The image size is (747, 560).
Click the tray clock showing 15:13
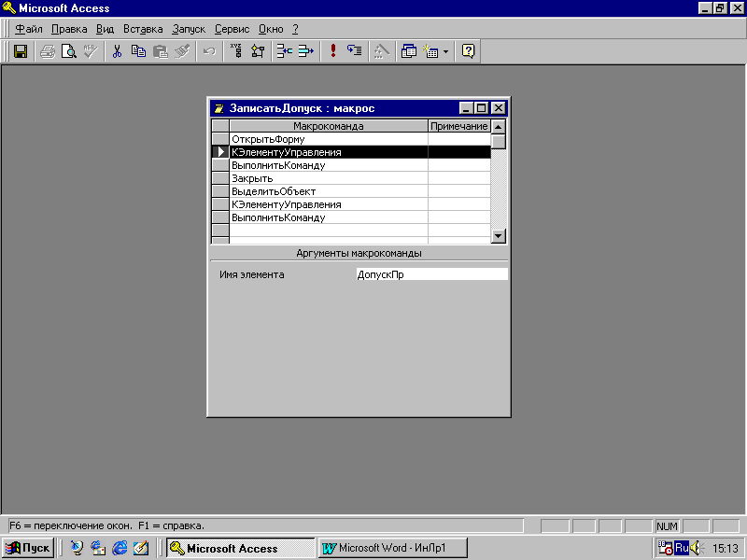pos(726,549)
